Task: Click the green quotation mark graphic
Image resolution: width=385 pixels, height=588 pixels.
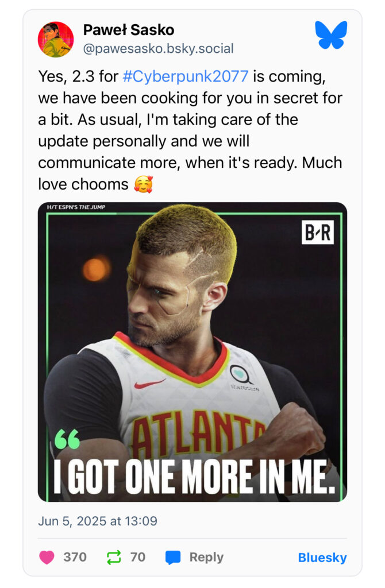Action: click(x=67, y=439)
